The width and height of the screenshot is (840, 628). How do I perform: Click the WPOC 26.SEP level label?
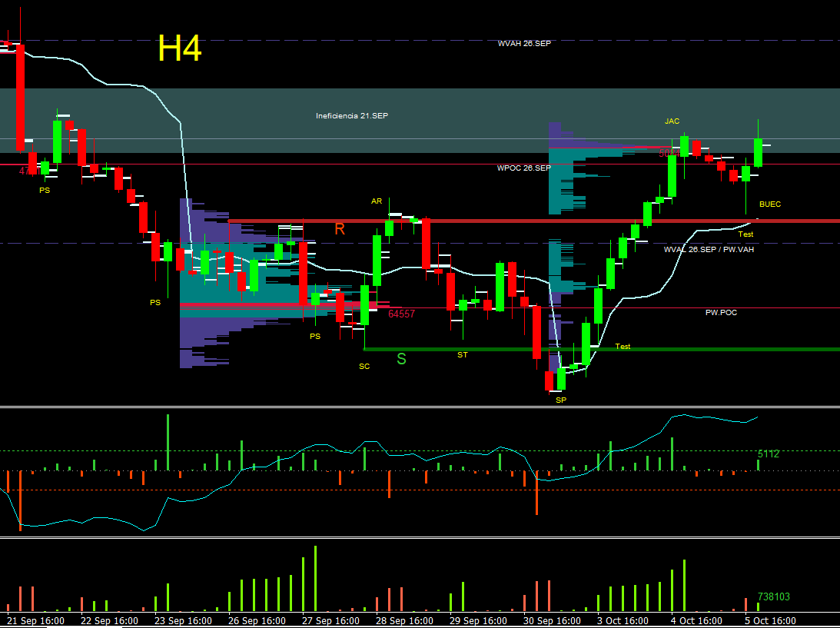pyautogui.click(x=524, y=168)
